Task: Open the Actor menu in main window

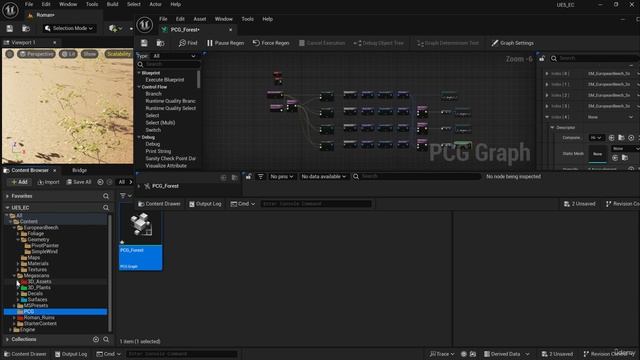Action: pyautogui.click(x=156, y=4)
